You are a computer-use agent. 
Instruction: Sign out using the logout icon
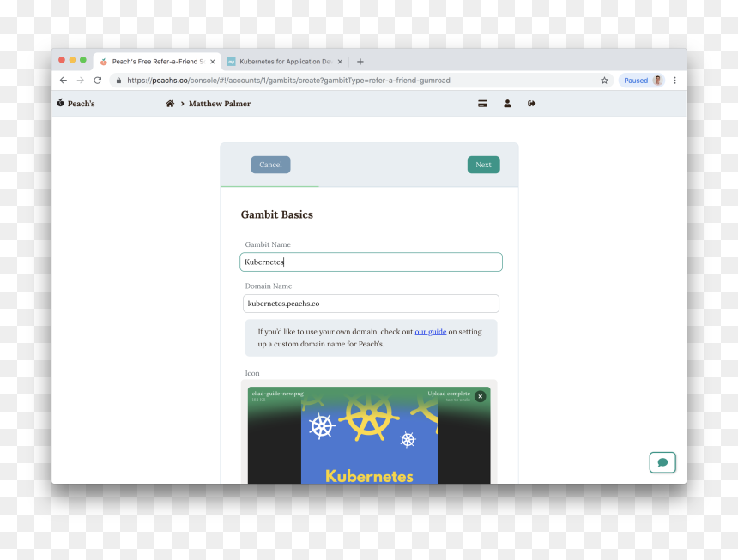pos(531,104)
